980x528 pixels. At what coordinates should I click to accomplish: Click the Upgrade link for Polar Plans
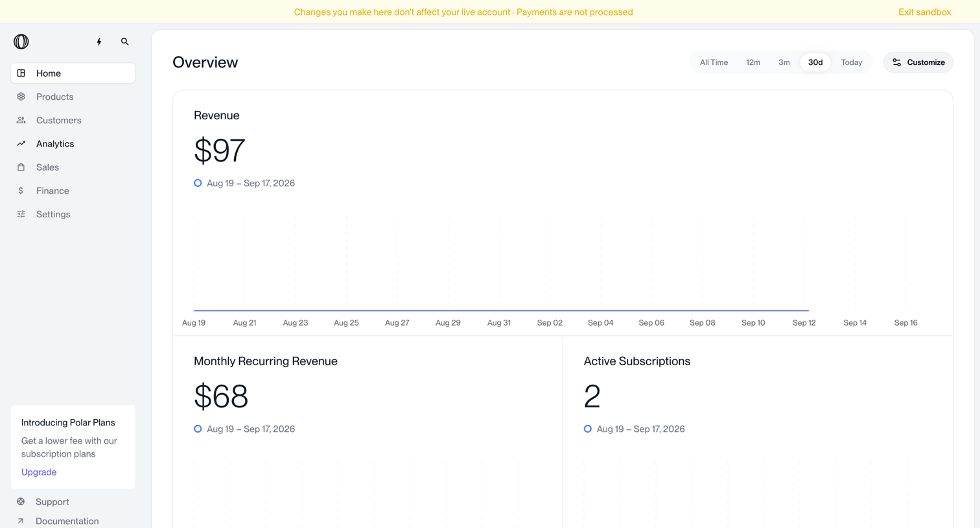pyautogui.click(x=39, y=472)
